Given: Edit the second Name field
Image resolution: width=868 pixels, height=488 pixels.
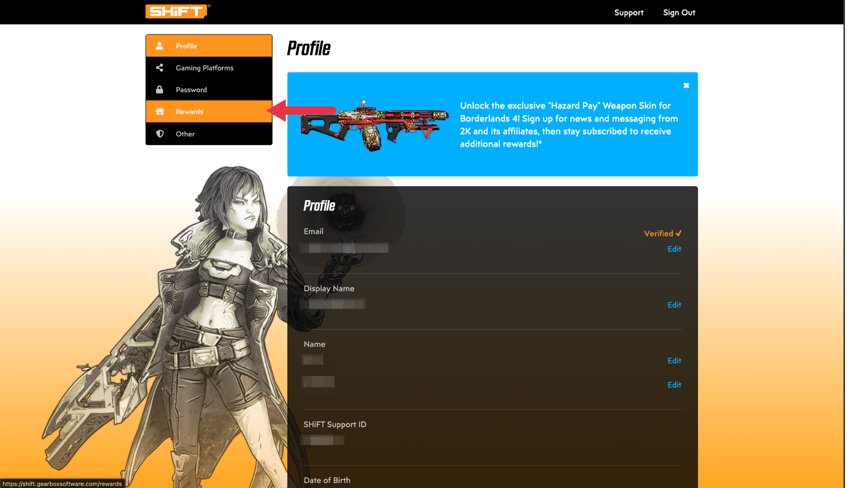Looking at the screenshot, I should (674, 385).
